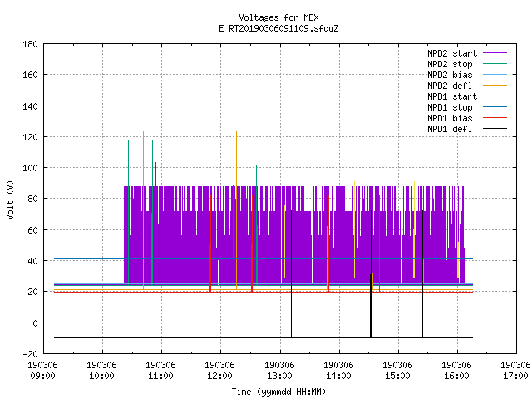This screenshot has height=399, width=532.
Task: Click the 180 volt axis tick label
Action: click(x=30, y=44)
